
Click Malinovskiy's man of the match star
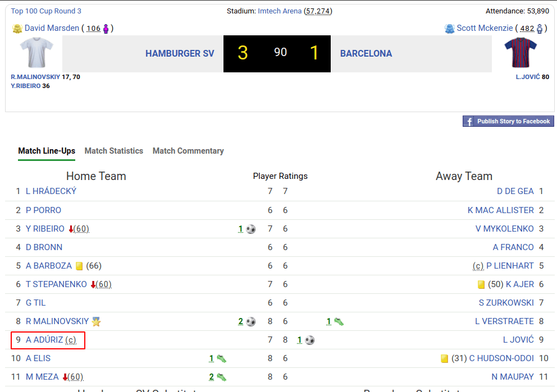click(97, 321)
